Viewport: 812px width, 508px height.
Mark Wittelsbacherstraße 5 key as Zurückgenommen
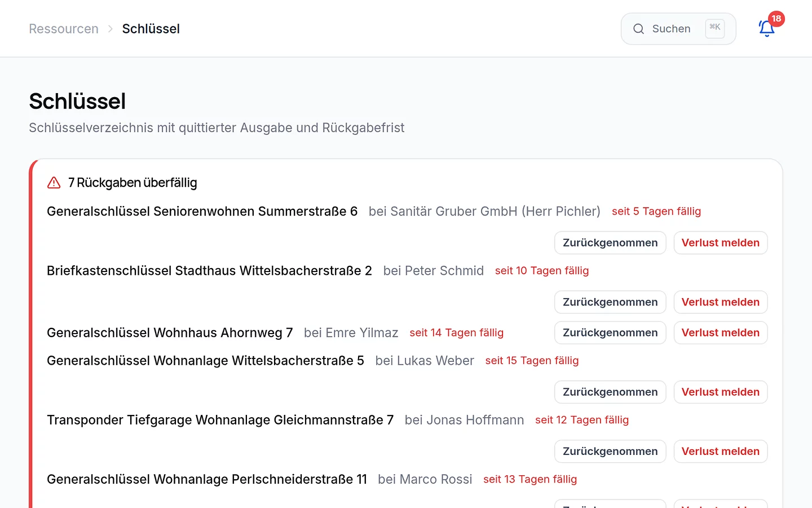[x=610, y=392]
